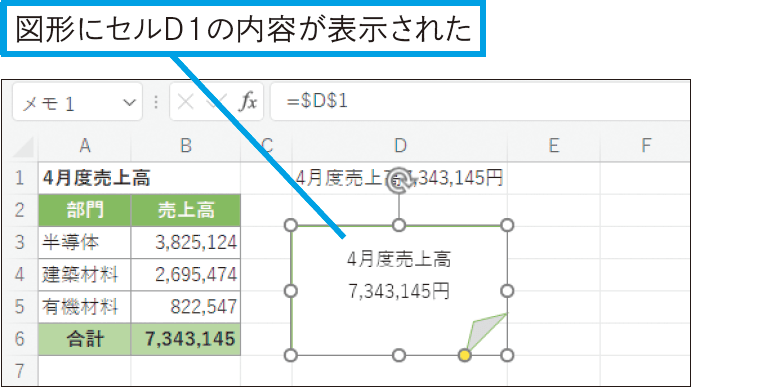The image size is (783, 387).
Task: Click the bottom-middle resize handle of shape
Action: point(398,355)
